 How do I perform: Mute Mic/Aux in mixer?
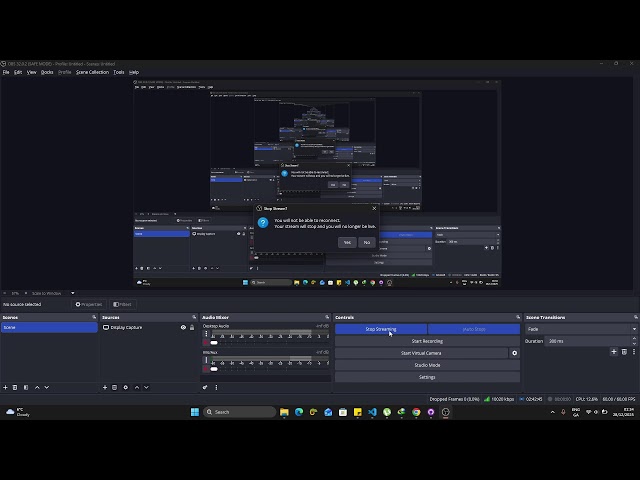click(x=206, y=369)
